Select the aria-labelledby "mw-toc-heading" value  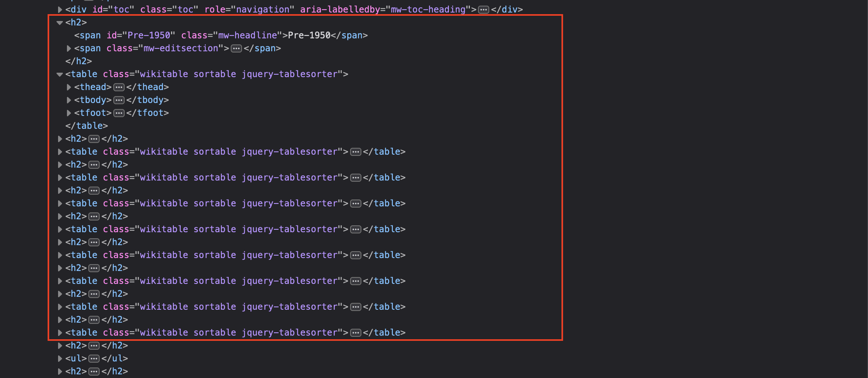(428, 9)
